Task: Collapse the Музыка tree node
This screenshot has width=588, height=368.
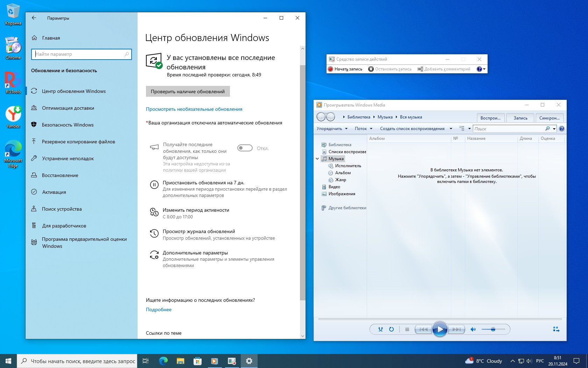Action: [x=317, y=159]
